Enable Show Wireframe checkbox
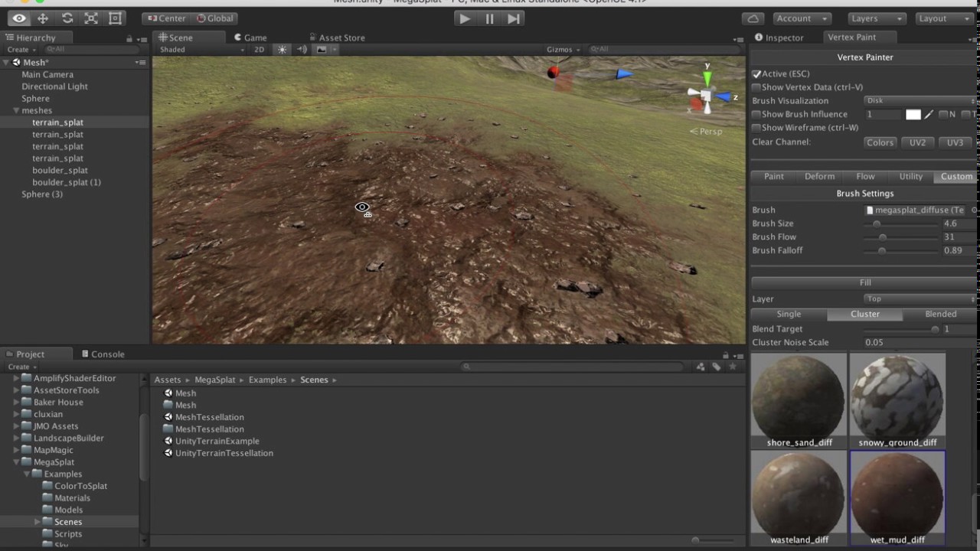Viewport: 980px width, 551px height. 756,127
